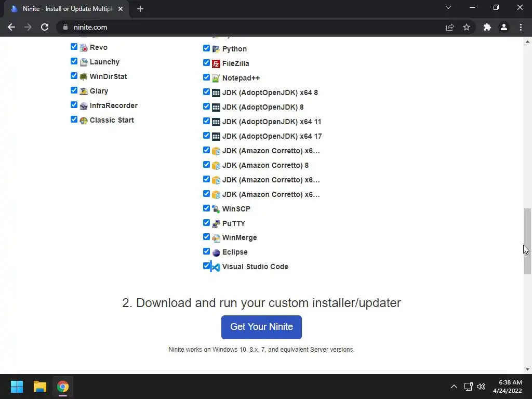Click Chrome icon in taskbar
Image resolution: width=532 pixels, height=399 pixels.
point(63,387)
